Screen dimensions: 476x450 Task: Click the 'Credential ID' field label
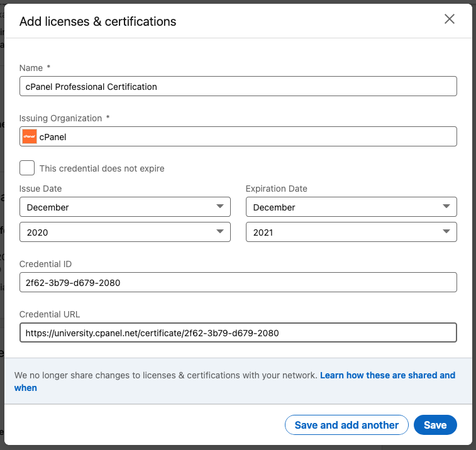pos(45,264)
